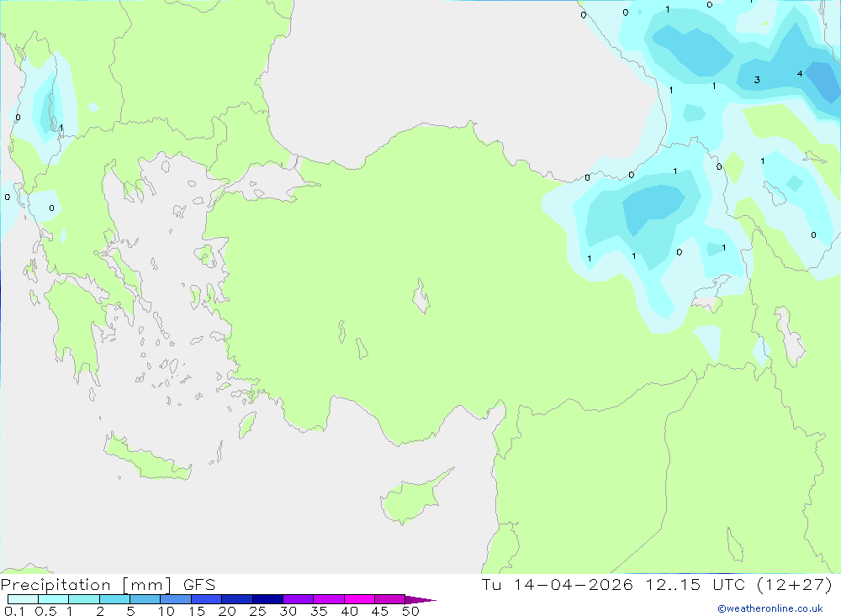Click the '50' legend scale label
Image resolution: width=841 pixels, height=616 pixels.
click(x=410, y=611)
